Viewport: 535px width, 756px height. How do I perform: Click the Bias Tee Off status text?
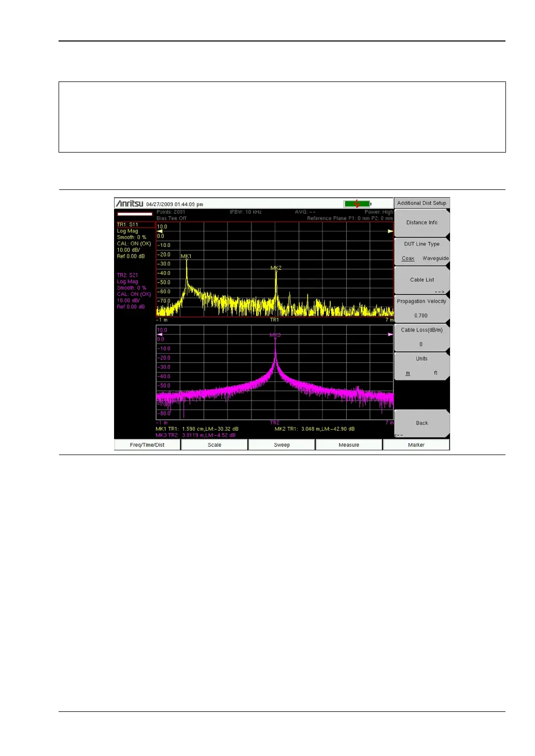tap(172, 218)
